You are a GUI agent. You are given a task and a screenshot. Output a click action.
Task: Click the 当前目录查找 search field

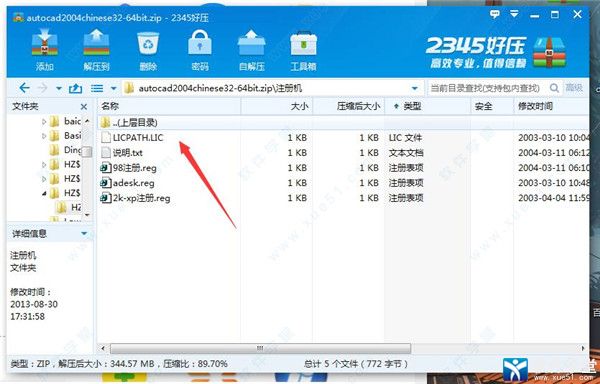point(485,89)
